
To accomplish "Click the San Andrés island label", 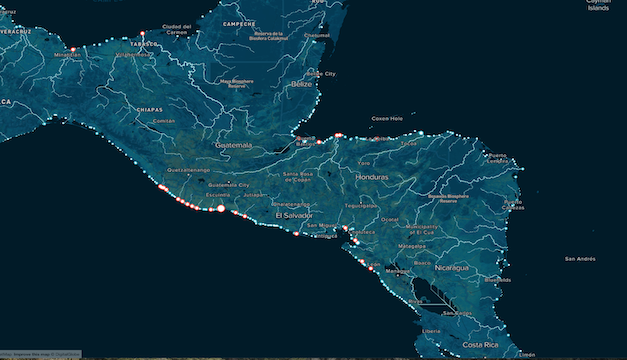I will tap(580, 259).
